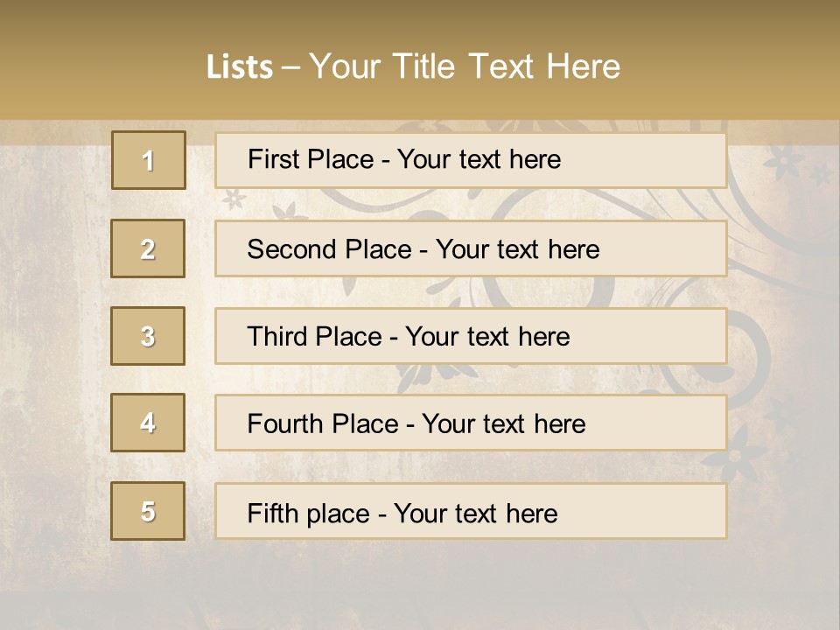Select the number 4 box
Image resolution: width=840 pixels, height=630 pixels.
pyautogui.click(x=148, y=423)
